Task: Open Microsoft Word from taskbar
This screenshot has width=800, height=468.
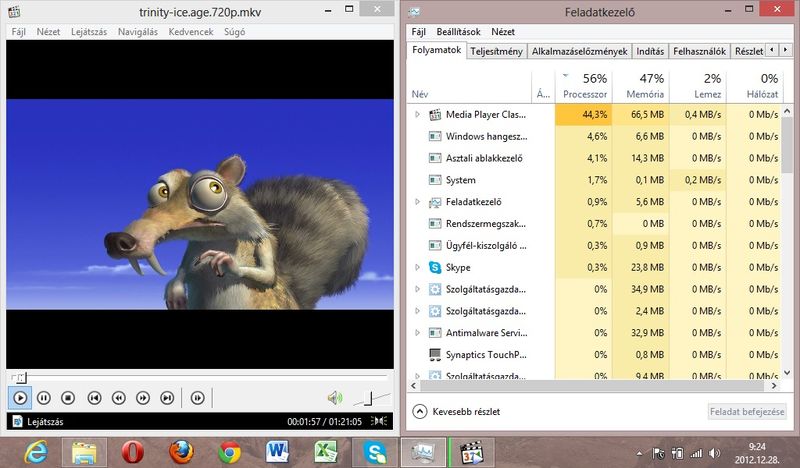Action: [x=278, y=452]
